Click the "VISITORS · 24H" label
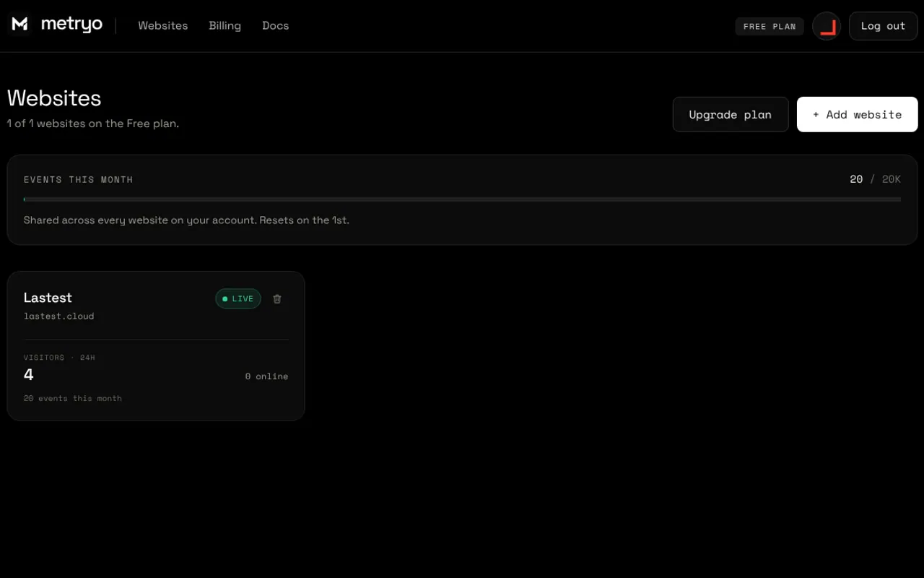Viewport: 924px width, 578px height. (x=59, y=358)
